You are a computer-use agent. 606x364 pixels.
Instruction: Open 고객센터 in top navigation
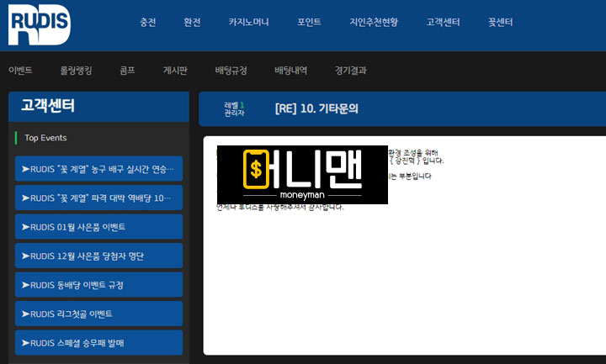(443, 22)
